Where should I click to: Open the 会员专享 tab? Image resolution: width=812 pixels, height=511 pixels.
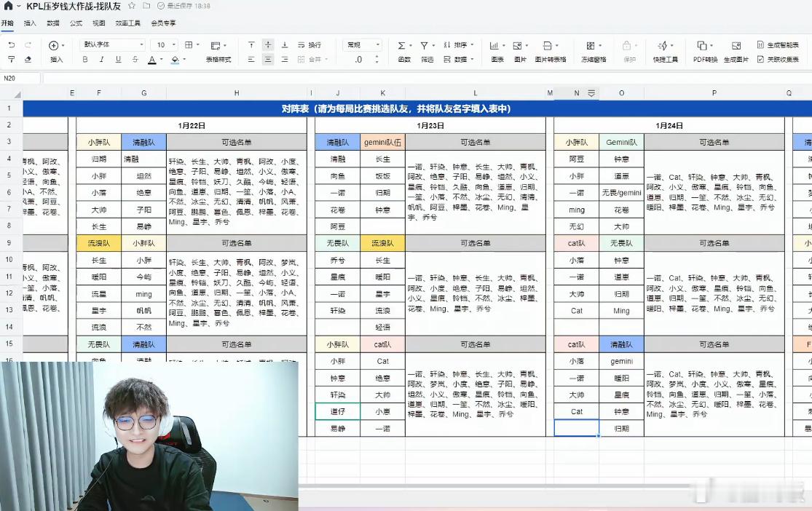coord(164,23)
